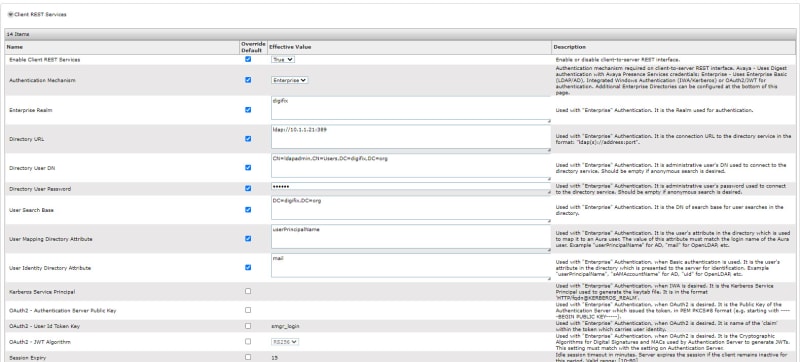Select the Session Expiry row name
Screen dimensions: 800x362
coord(27,358)
